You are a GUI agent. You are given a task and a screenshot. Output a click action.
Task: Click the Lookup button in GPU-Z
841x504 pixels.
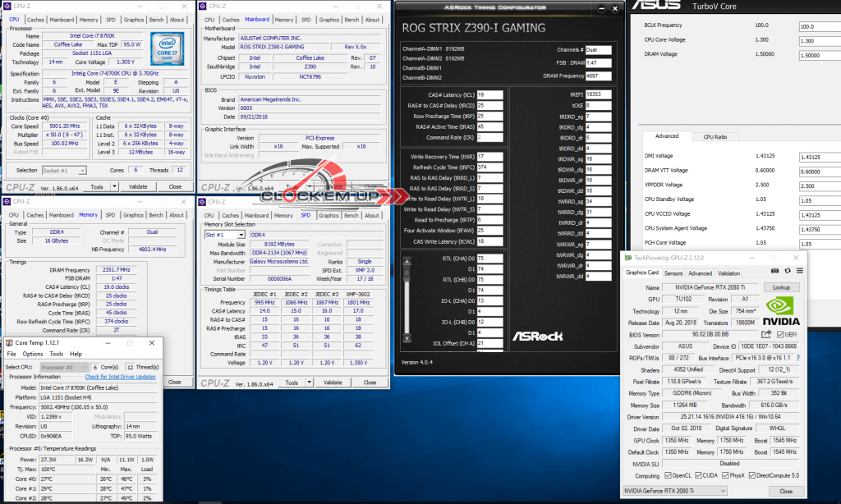click(781, 288)
